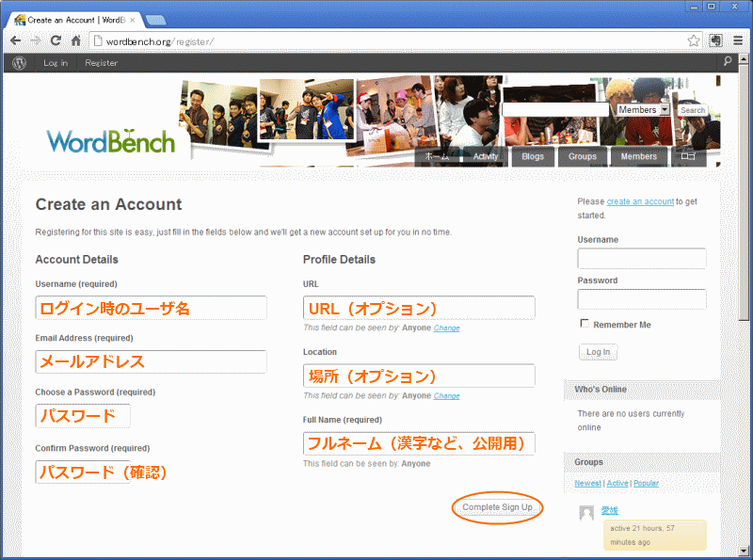Focus the profile URL field

click(419, 308)
